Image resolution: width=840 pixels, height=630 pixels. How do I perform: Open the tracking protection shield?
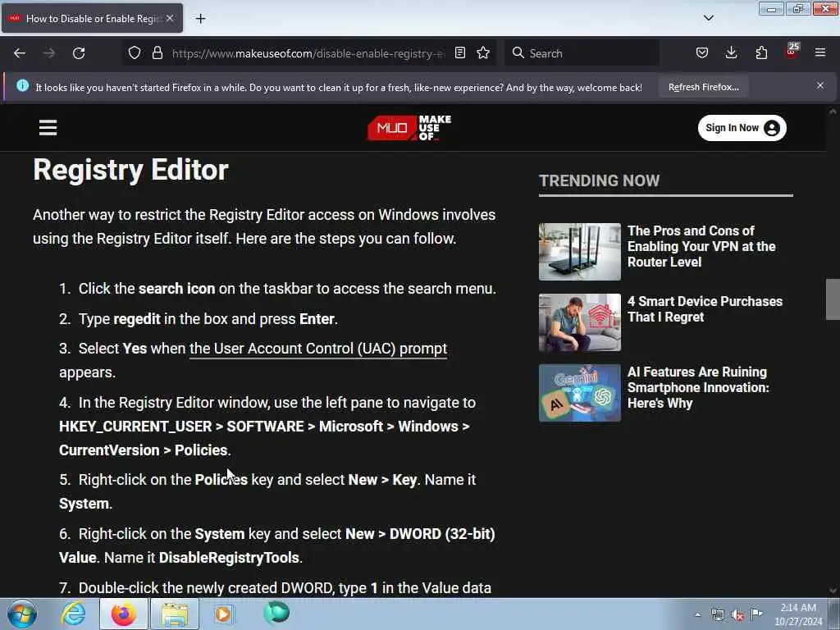click(135, 53)
